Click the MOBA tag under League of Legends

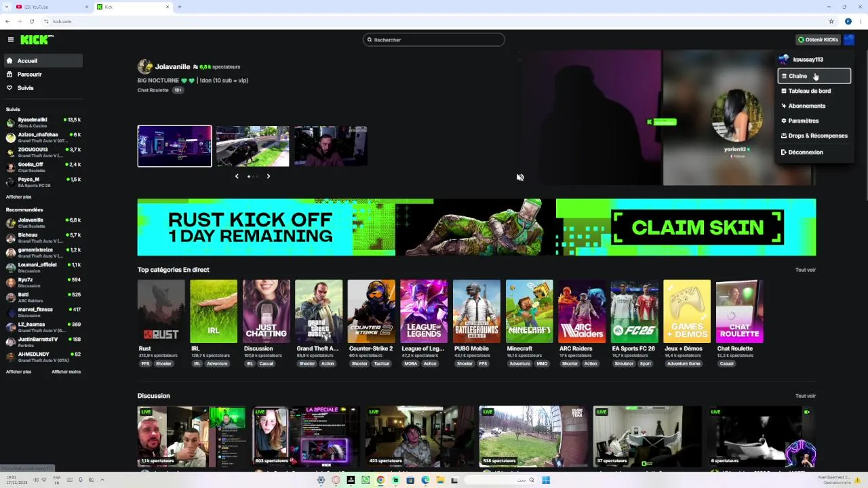click(411, 364)
